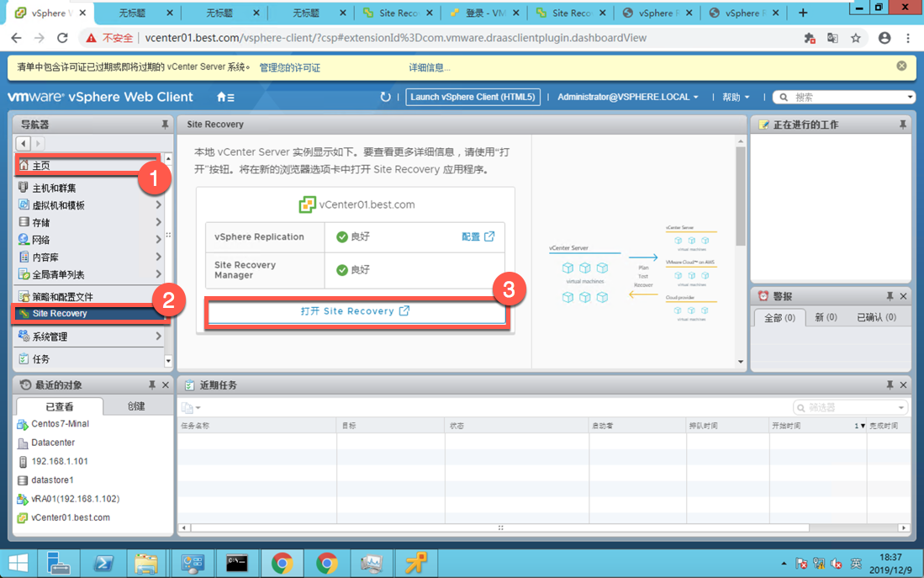Open Command Prompt from the taskbar

pos(237,563)
